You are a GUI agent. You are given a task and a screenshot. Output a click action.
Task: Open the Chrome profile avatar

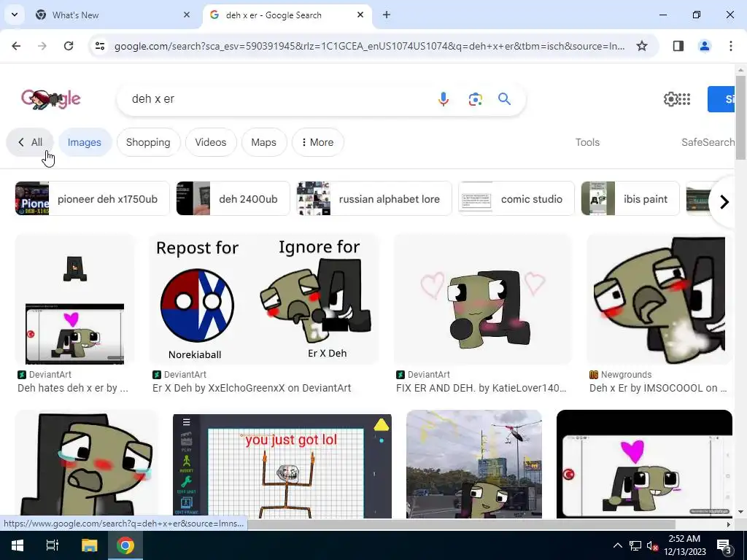tap(705, 46)
